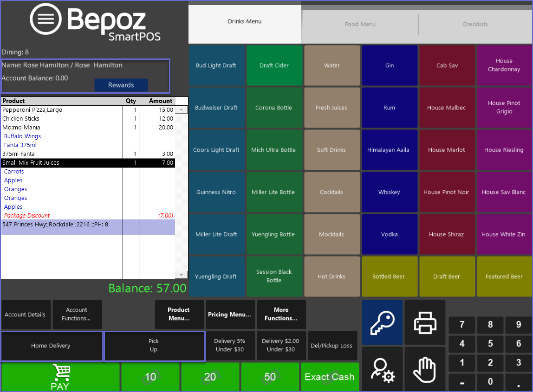Select Exact Cash payment
Viewport: 533px width, 392px height.
tap(330, 377)
